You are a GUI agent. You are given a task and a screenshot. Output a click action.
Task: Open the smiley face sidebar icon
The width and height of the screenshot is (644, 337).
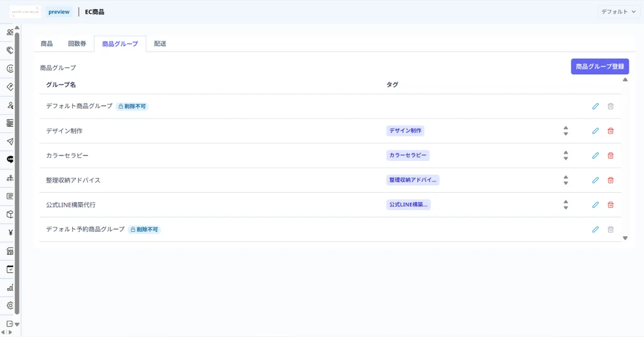tap(10, 69)
